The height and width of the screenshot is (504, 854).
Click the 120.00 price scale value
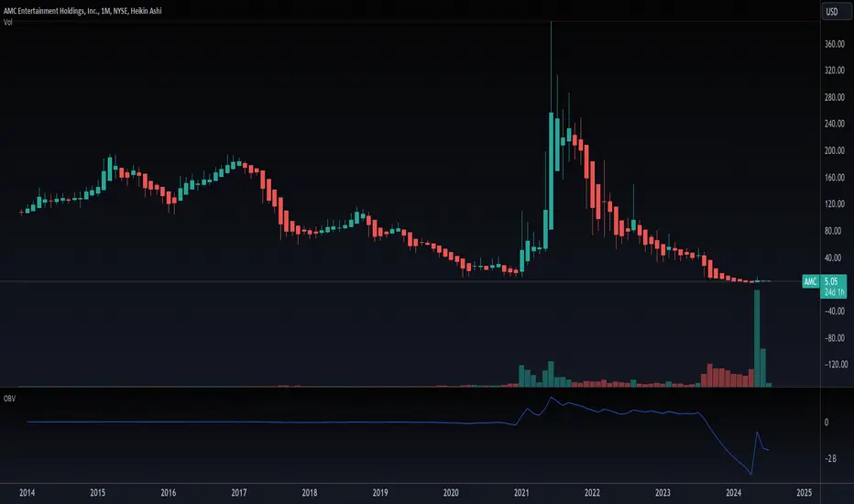click(x=835, y=203)
